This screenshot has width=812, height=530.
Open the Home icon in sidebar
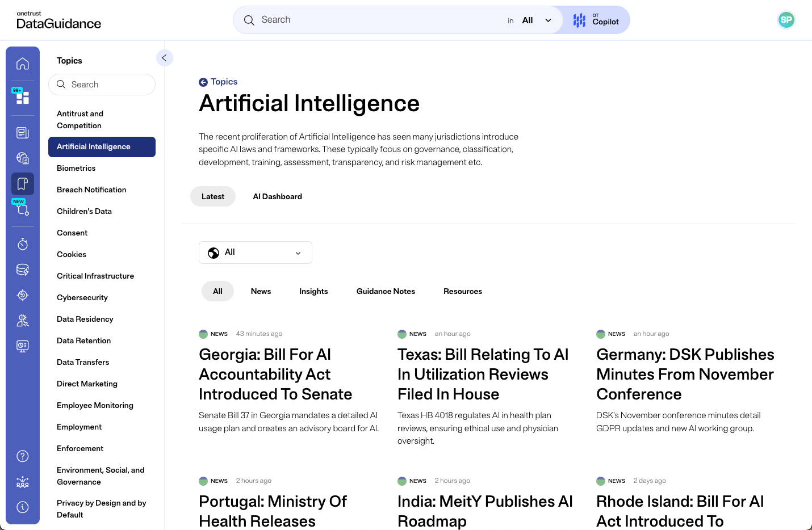(x=23, y=64)
